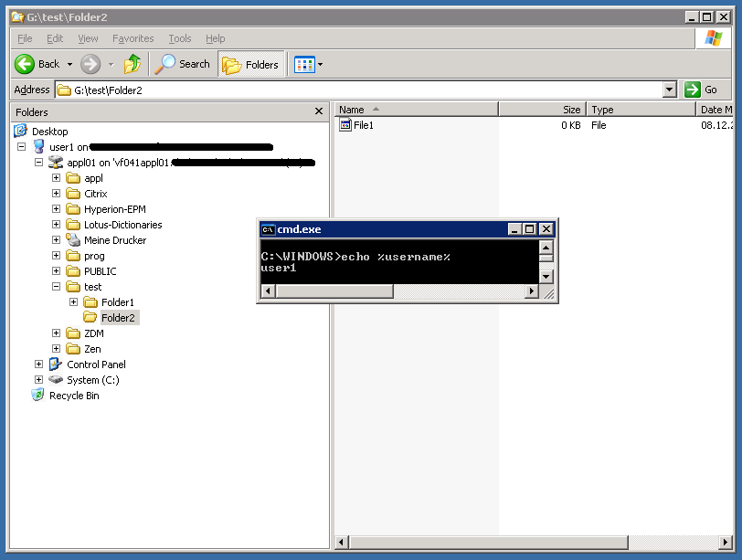Click file list horizontal scrollbar thumb
Viewport: 742px width, 560px height.
click(x=488, y=542)
